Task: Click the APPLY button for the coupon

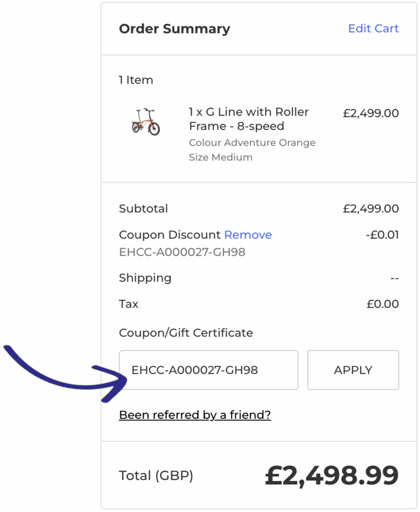Action: (x=352, y=370)
